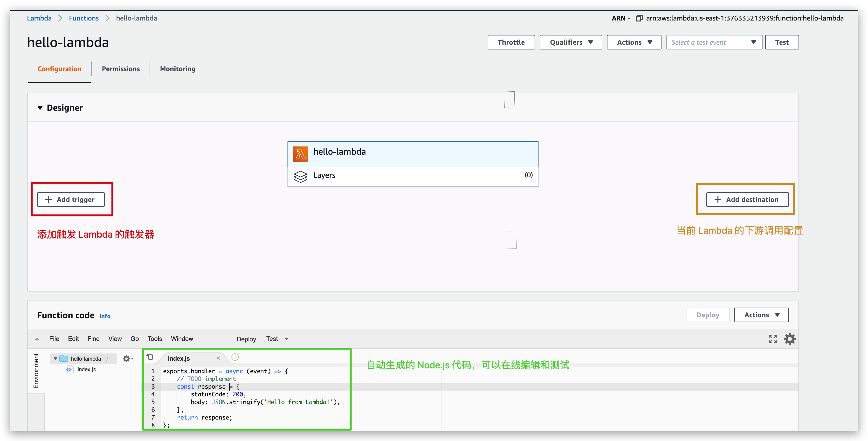
Task: Collapse the Designer section
Action: pos(40,108)
